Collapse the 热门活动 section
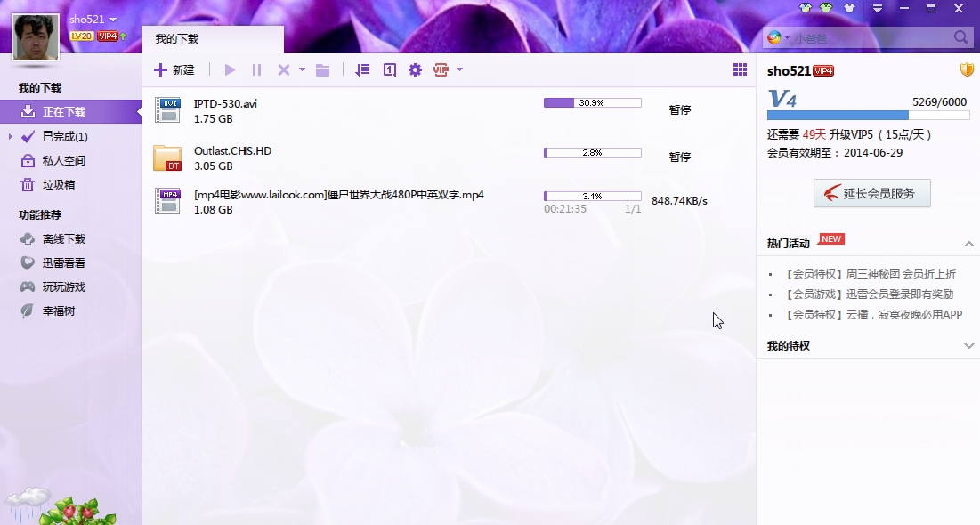Screen dimensions: 980x525 point(969,244)
